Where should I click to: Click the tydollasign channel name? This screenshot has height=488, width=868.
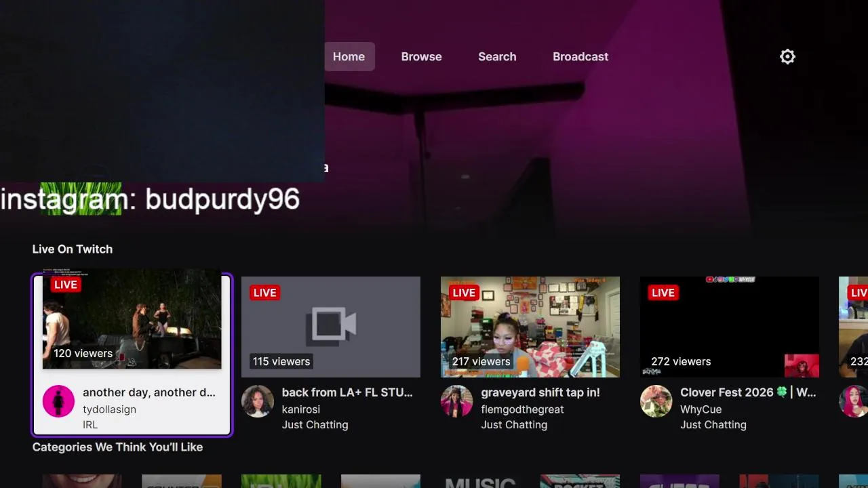point(109,409)
